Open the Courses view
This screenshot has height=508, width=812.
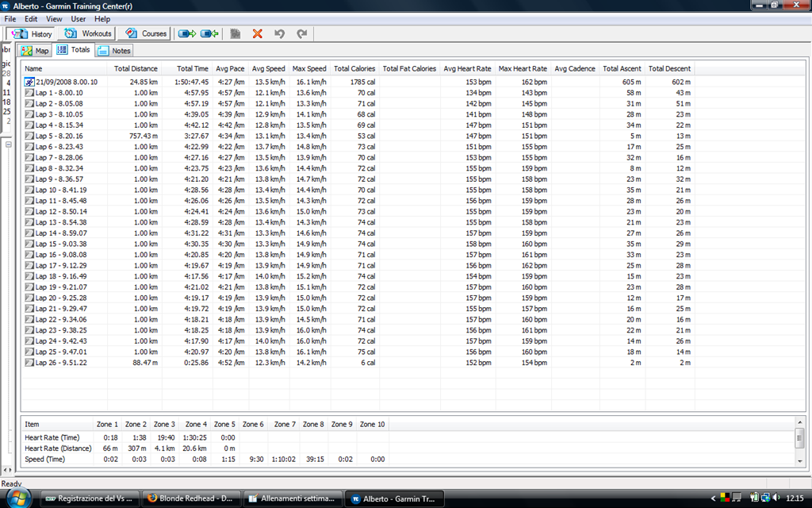pyautogui.click(x=146, y=33)
